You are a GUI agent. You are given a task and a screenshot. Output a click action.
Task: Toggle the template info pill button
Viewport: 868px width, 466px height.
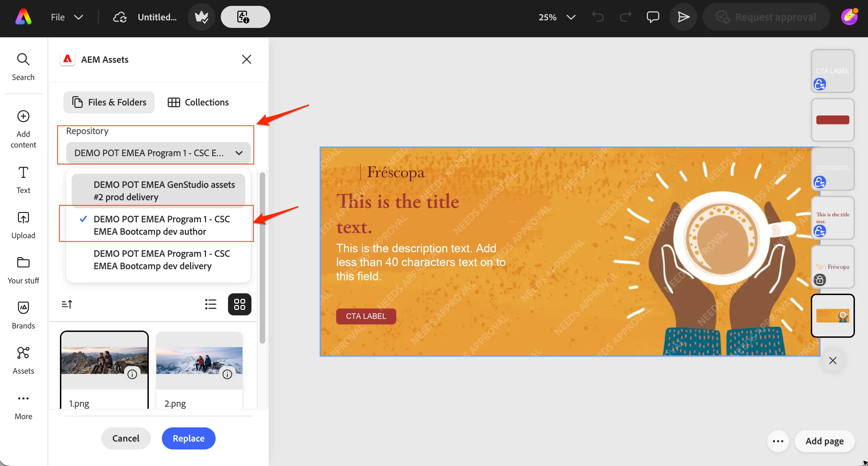245,17
